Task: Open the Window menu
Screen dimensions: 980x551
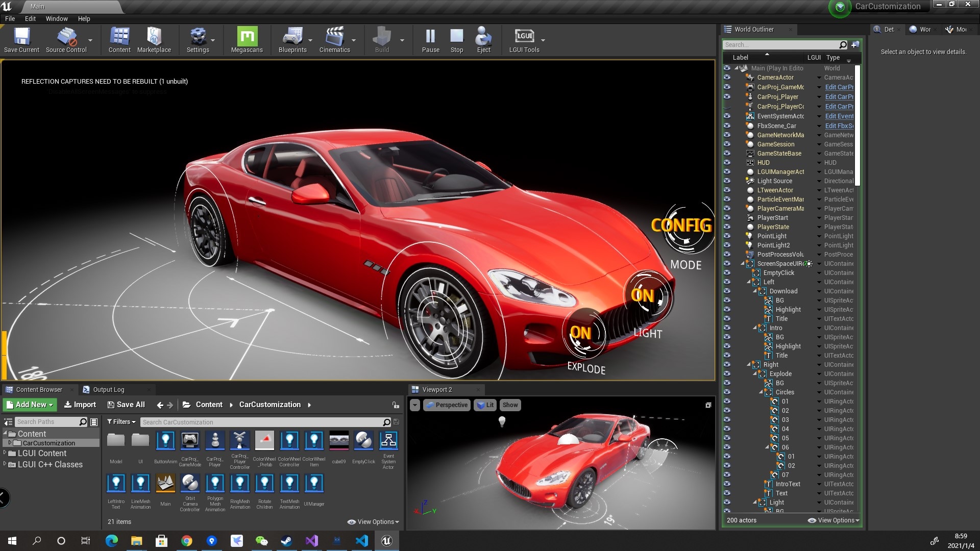Action: (x=56, y=18)
